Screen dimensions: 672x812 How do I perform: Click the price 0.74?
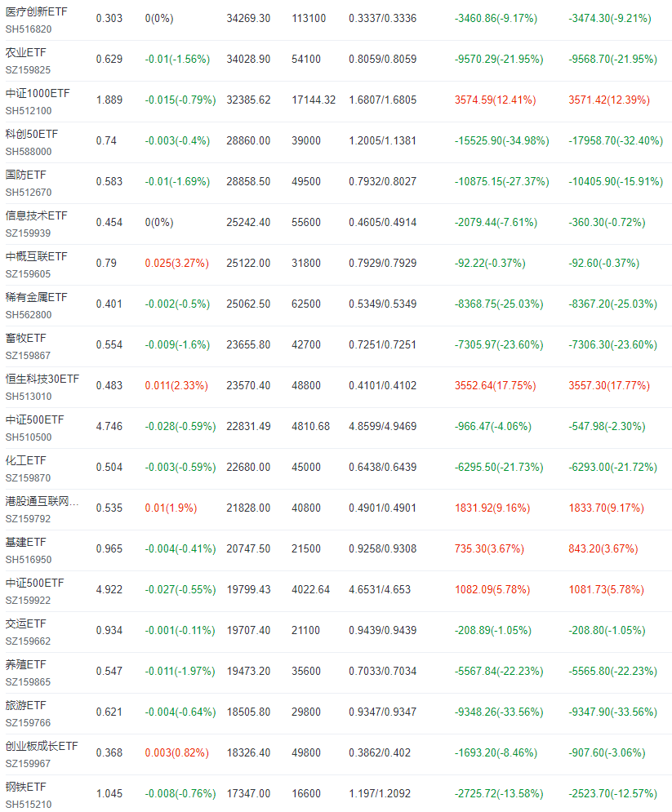[106, 141]
